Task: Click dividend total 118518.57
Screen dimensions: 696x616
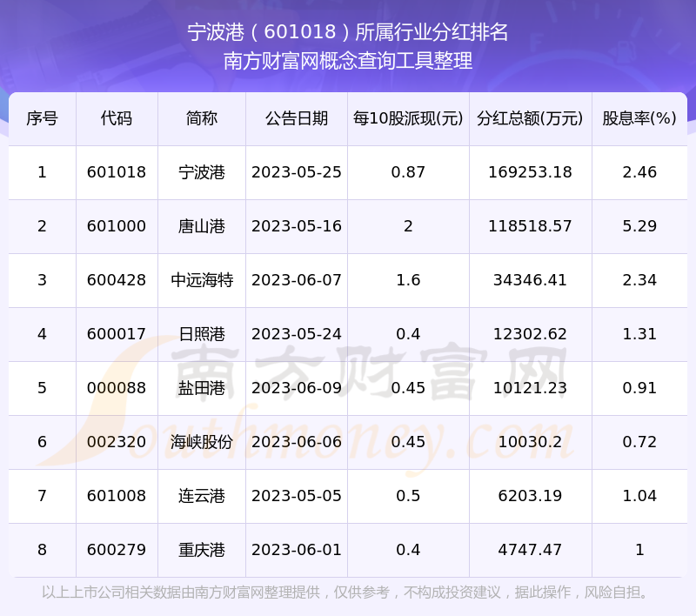Action: 530,226
